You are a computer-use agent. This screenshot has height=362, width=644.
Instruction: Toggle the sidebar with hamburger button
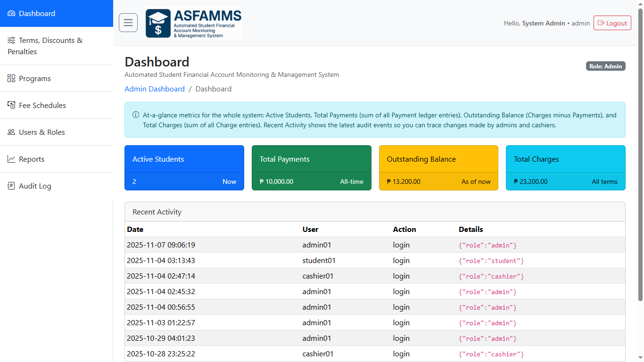tap(128, 23)
